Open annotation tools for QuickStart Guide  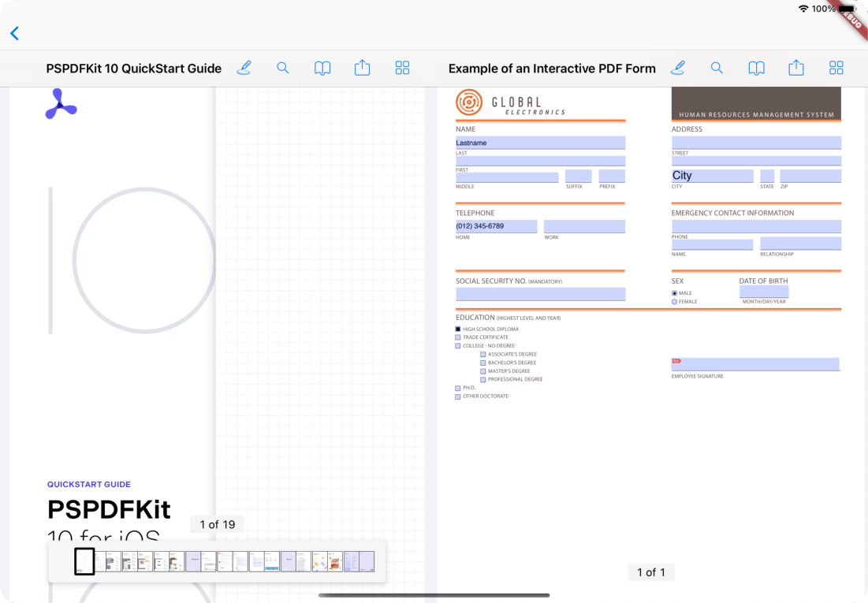(x=244, y=68)
